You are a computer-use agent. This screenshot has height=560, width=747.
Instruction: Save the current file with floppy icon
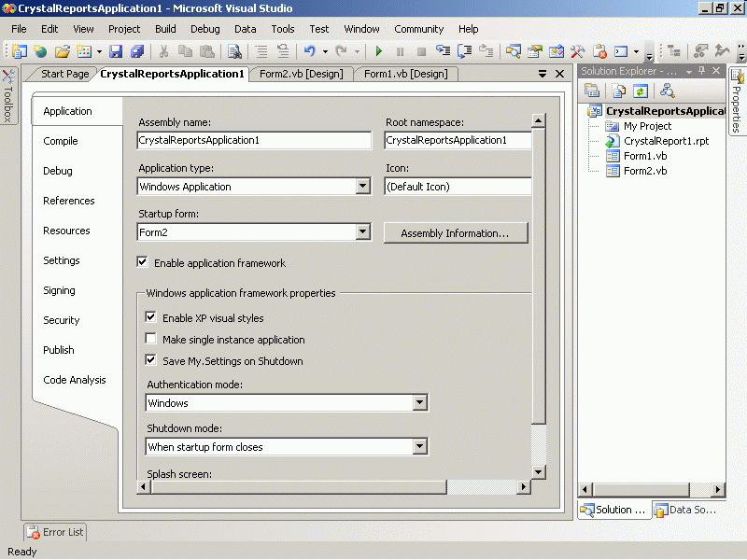click(116, 51)
